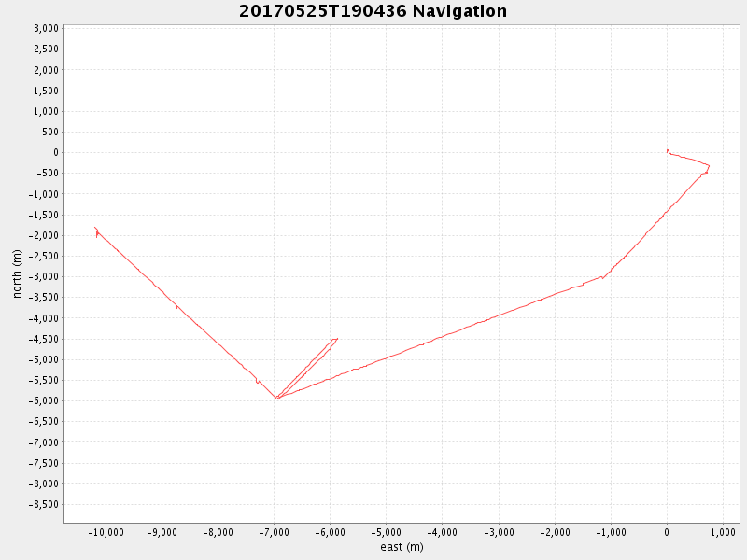The width and height of the screenshot is (747, 560).
Task: Select the -5,000 tick on east axis
Action: pos(386,532)
